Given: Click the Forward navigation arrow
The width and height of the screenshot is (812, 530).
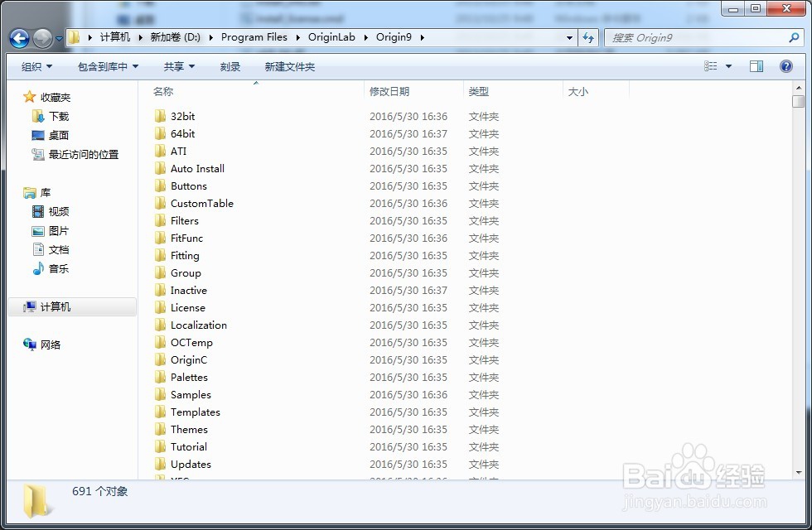Looking at the screenshot, I should pos(41,38).
